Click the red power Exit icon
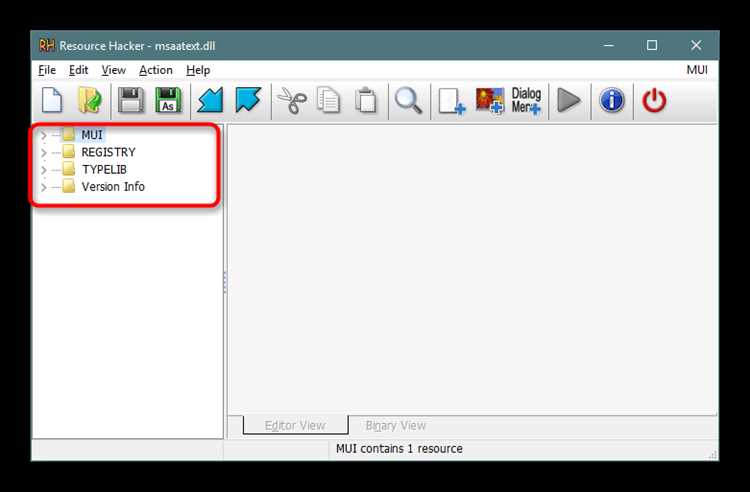This screenshot has height=492, width=750. (654, 101)
